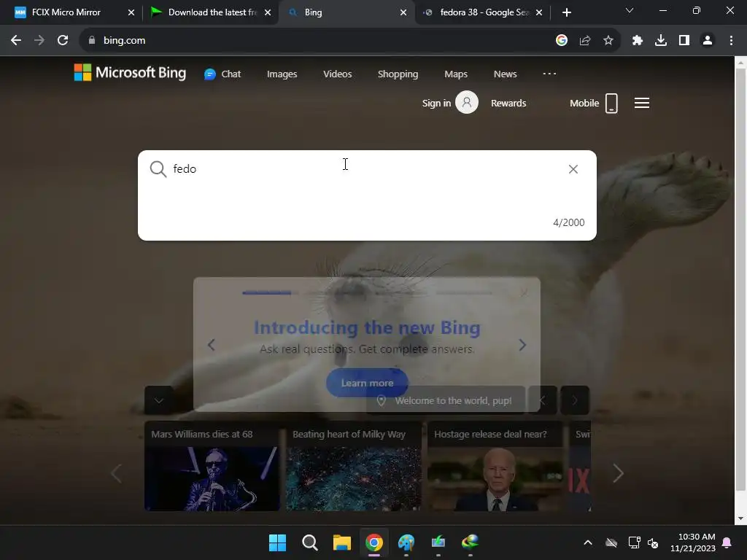Open Mobile phone icon link
Viewport: 747px width, 560px height.
612,103
